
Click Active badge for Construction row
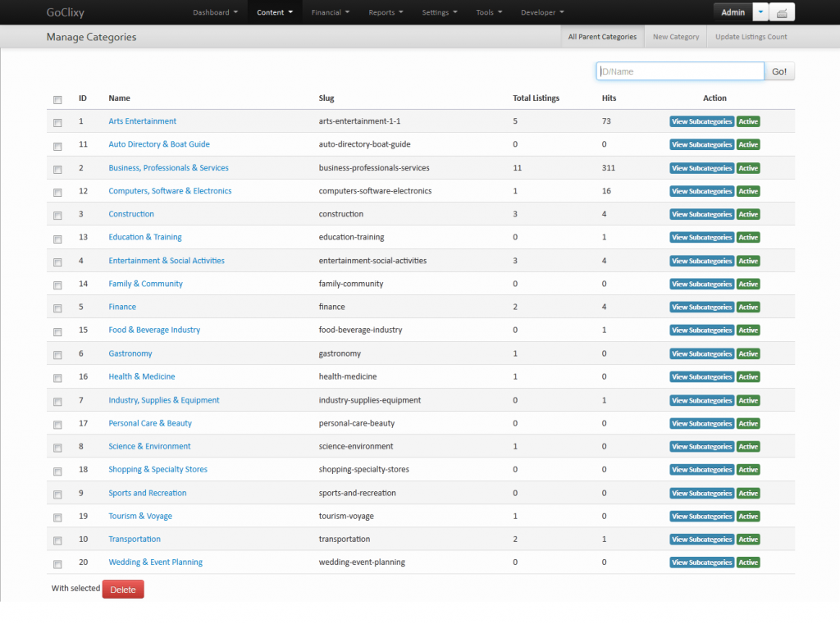point(748,214)
